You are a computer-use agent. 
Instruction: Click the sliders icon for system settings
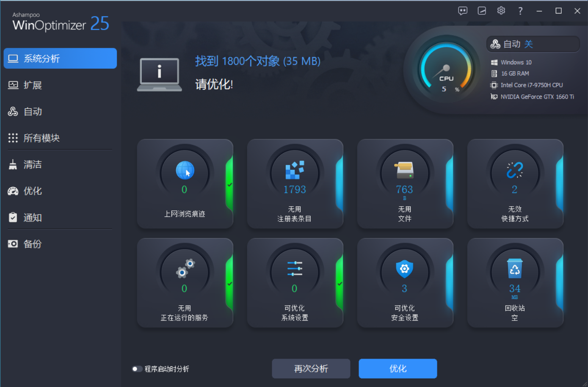295,269
